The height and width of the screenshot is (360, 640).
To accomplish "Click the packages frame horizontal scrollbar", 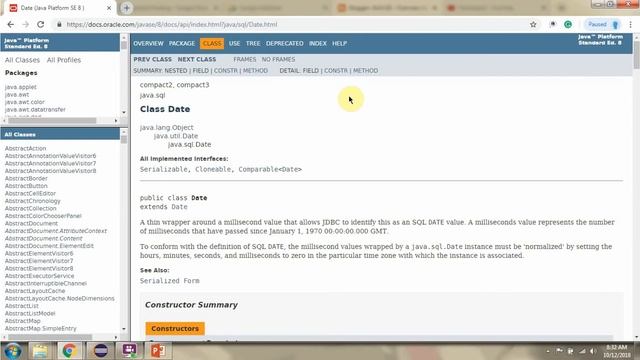I will (52, 121).
